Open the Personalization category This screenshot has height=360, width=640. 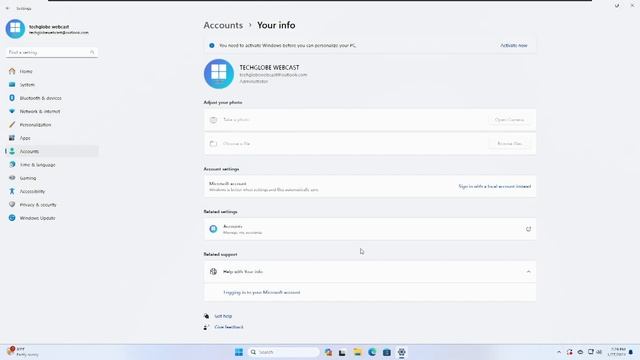(x=52, y=124)
